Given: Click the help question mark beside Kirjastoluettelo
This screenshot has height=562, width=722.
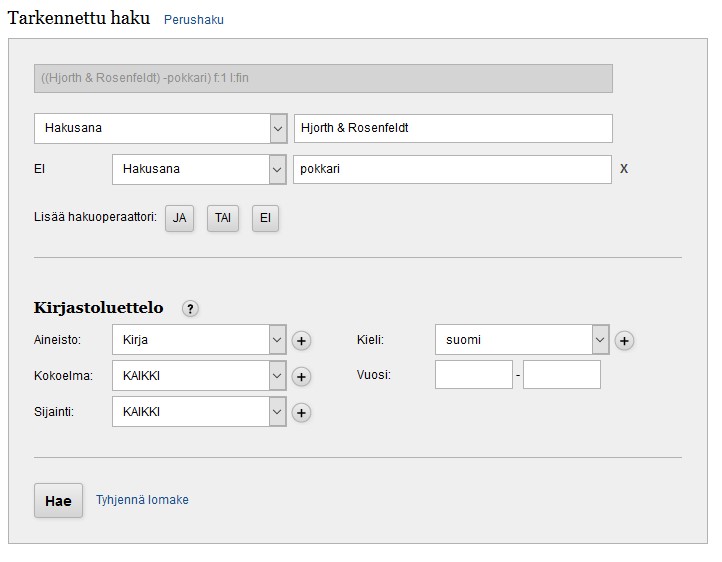Looking at the screenshot, I should tap(191, 309).
